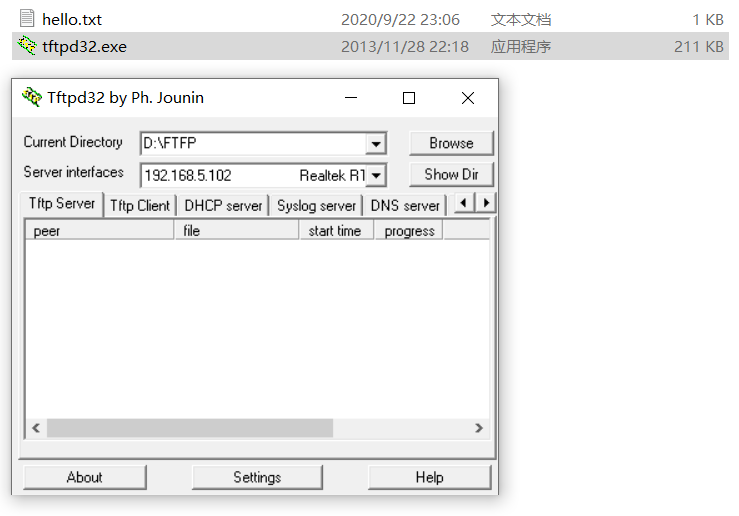Minimize the Tftpd32 window
739x516 pixels.
click(351, 98)
